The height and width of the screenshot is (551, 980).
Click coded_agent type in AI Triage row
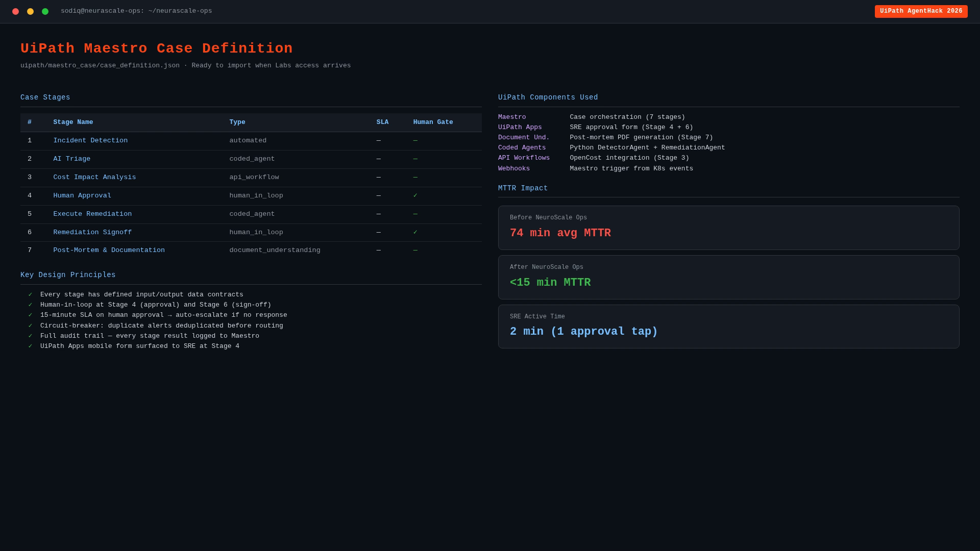click(252, 159)
